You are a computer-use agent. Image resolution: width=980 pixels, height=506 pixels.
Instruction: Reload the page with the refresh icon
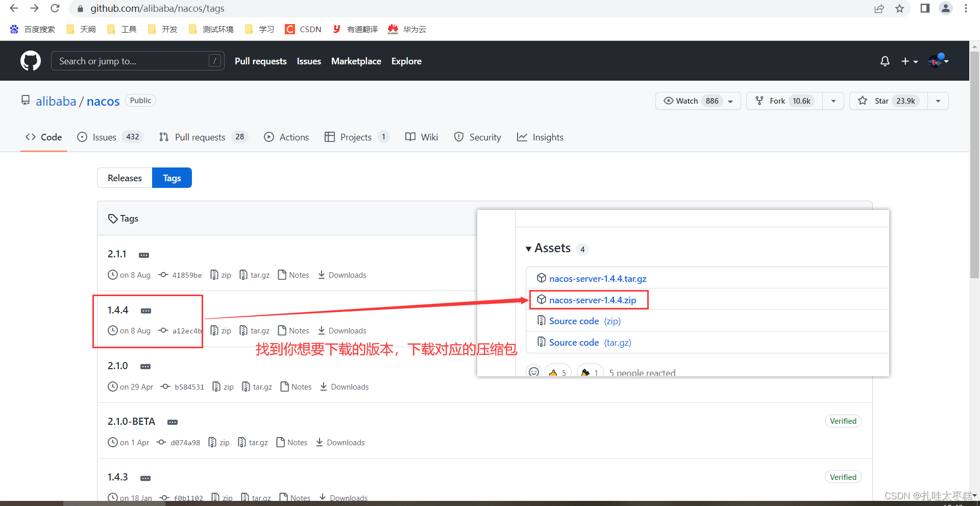55,8
